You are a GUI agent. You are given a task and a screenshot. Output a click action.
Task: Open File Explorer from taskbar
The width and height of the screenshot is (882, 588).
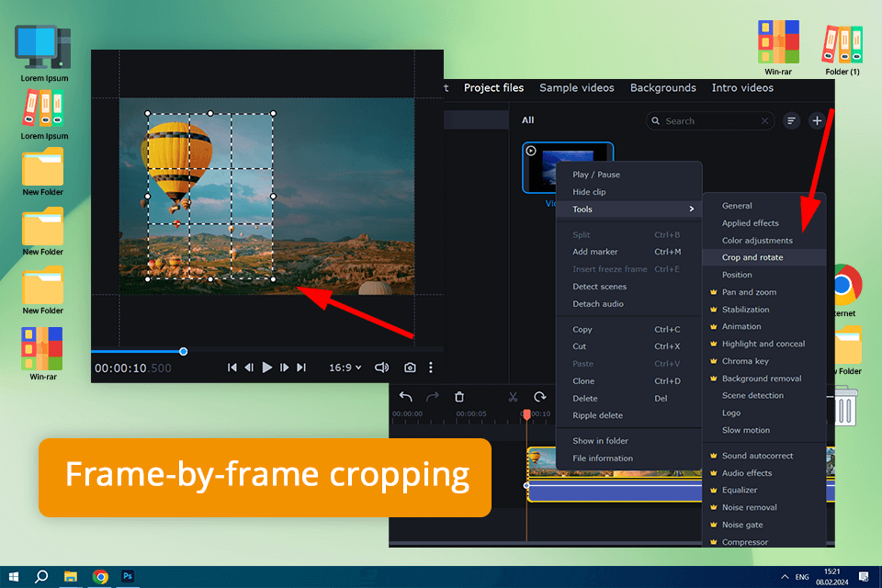[71, 577]
